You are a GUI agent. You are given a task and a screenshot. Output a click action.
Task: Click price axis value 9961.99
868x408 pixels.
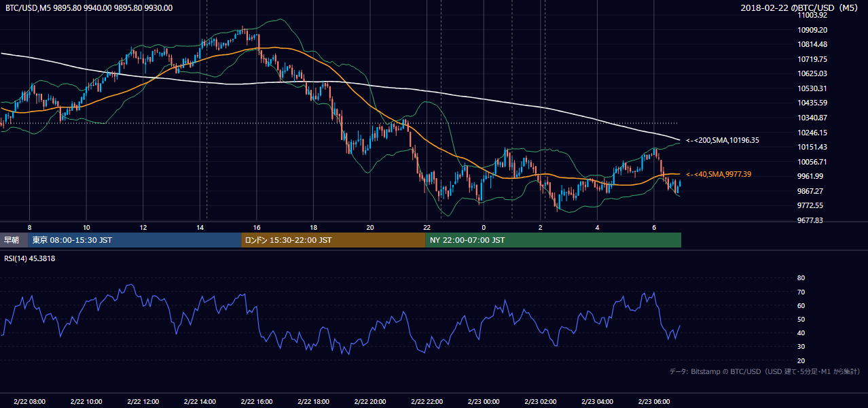tap(811, 176)
